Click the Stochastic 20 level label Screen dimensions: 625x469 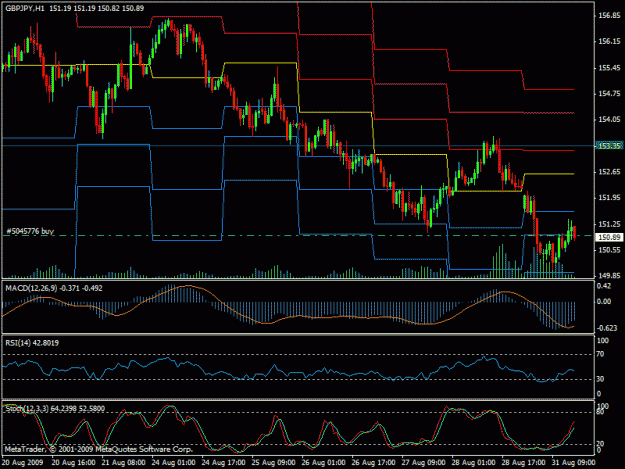pyautogui.click(x=600, y=443)
